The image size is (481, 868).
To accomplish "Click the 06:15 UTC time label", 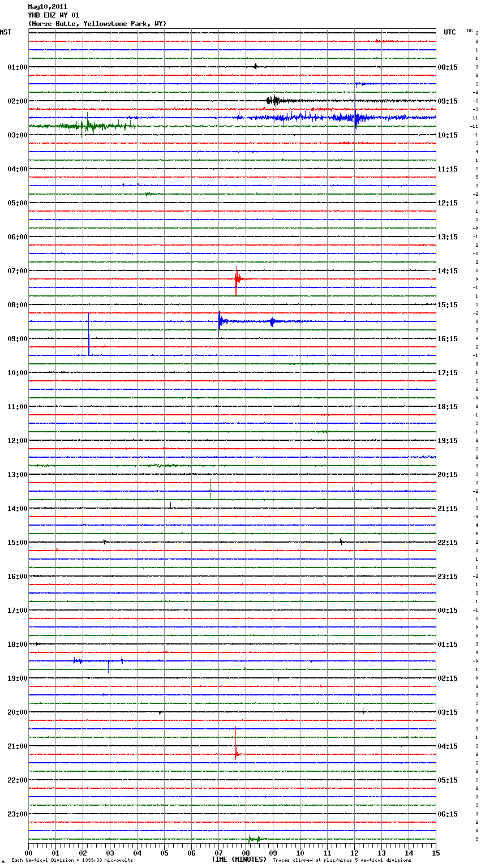I will [x=448, y=814].
